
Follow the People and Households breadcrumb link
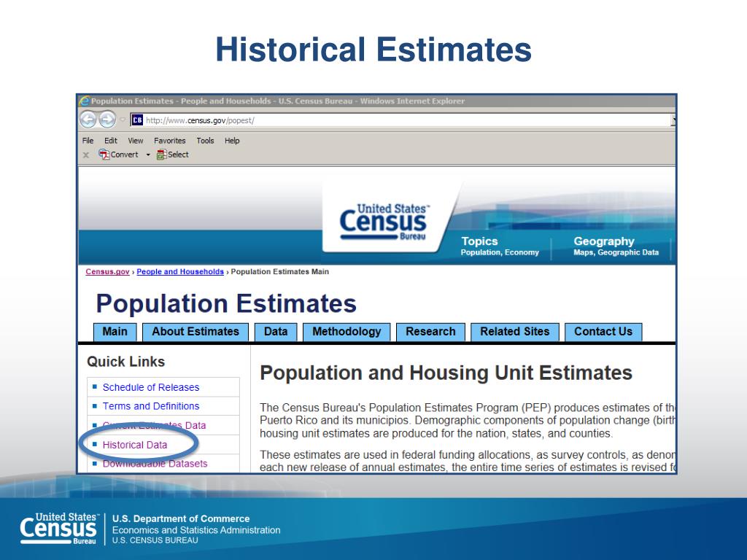click(180, 271)
